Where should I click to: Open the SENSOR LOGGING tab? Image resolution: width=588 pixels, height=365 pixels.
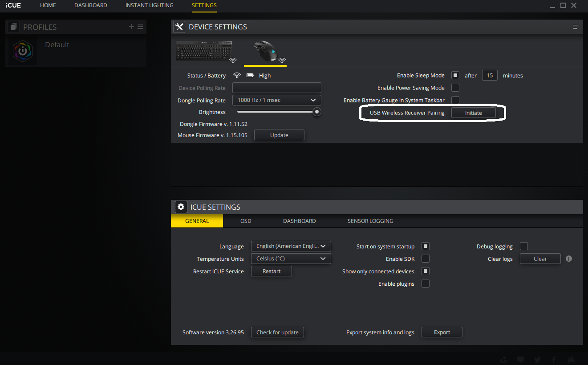[370, 221]
